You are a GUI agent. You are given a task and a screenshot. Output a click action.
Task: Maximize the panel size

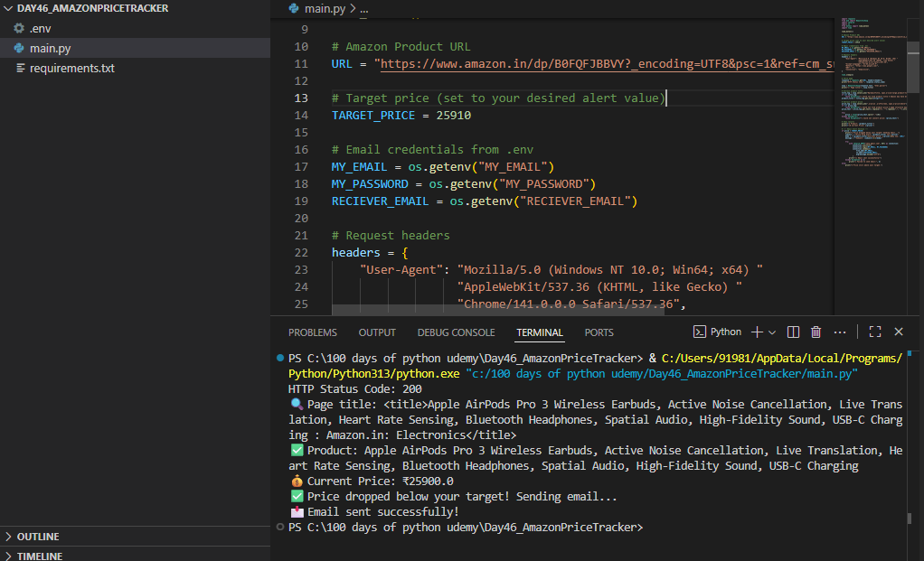coord(875,332)
